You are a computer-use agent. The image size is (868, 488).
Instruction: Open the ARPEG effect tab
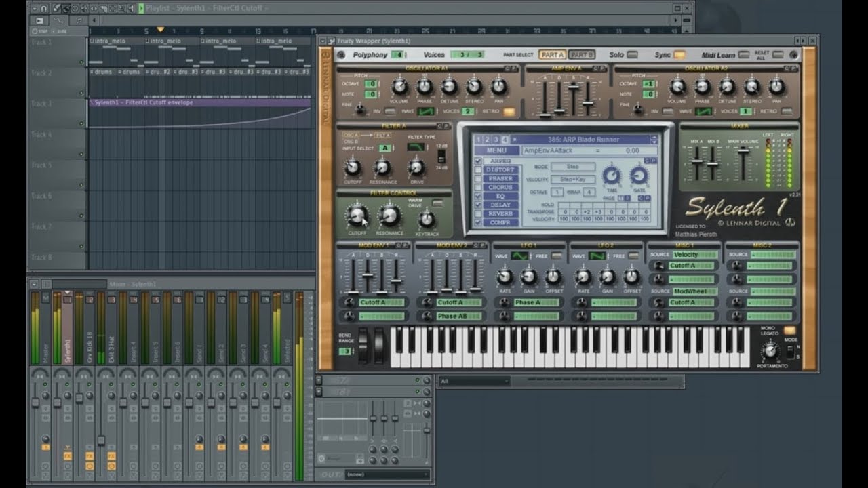pos(501,161)
